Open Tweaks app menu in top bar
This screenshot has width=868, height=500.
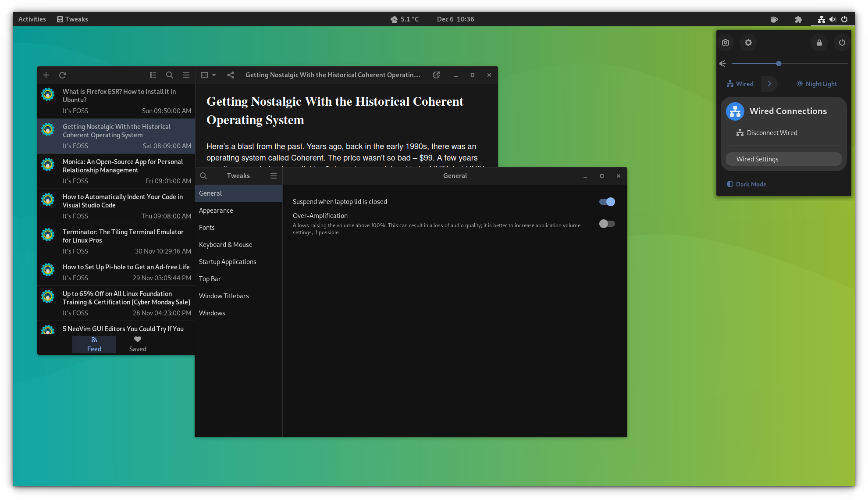click(x=72, y=19)
